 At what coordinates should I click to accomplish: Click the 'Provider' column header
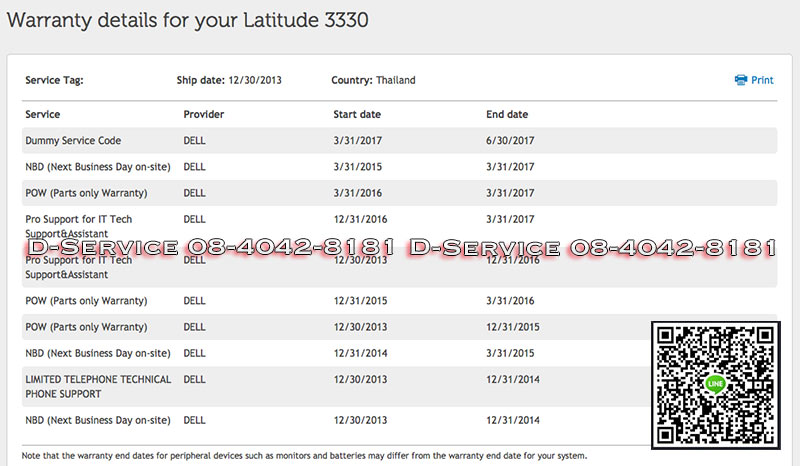pyautogui.click(x=204, y=114)
